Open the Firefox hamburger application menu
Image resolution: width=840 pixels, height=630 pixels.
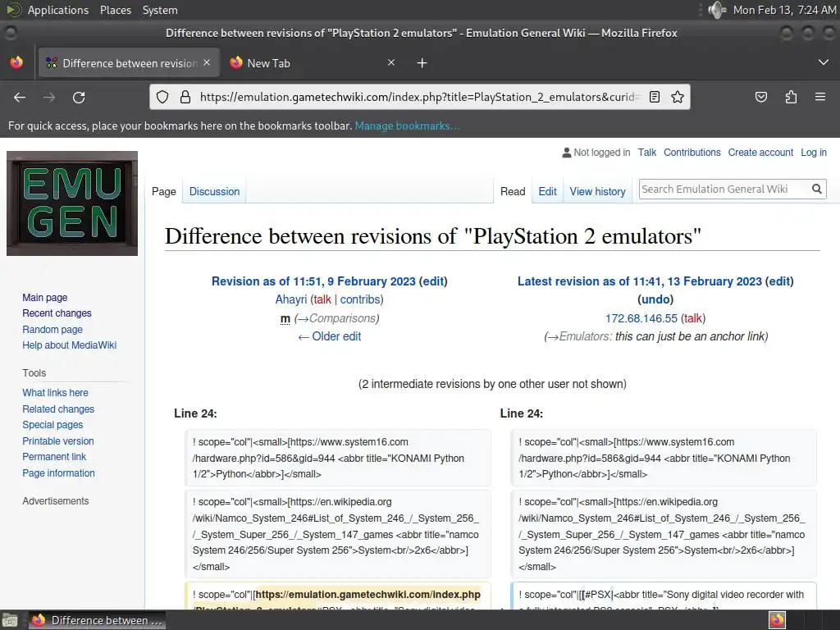pyautogui.click(x=819, y=97)
